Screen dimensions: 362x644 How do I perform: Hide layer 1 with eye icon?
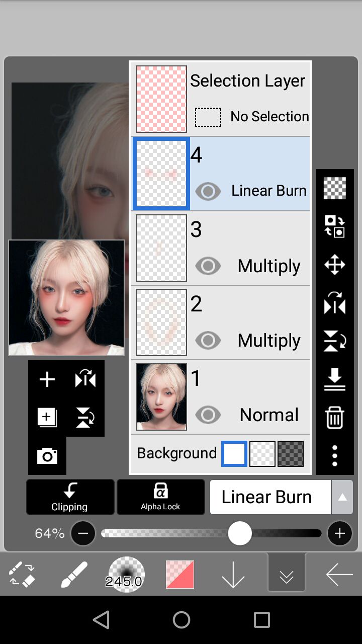click(208, 415)
